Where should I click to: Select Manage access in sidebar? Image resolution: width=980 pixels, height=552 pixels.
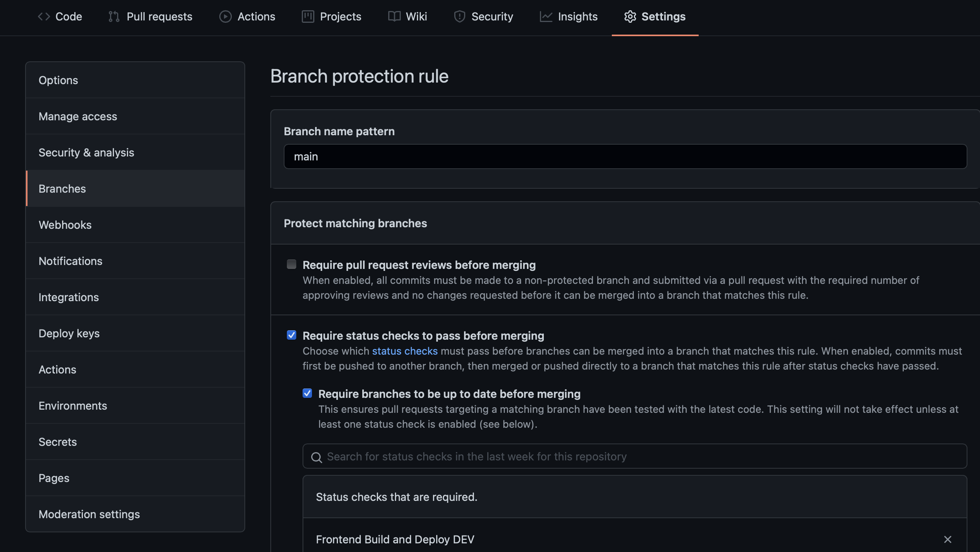pyautogui.click(x=135, y=116)
